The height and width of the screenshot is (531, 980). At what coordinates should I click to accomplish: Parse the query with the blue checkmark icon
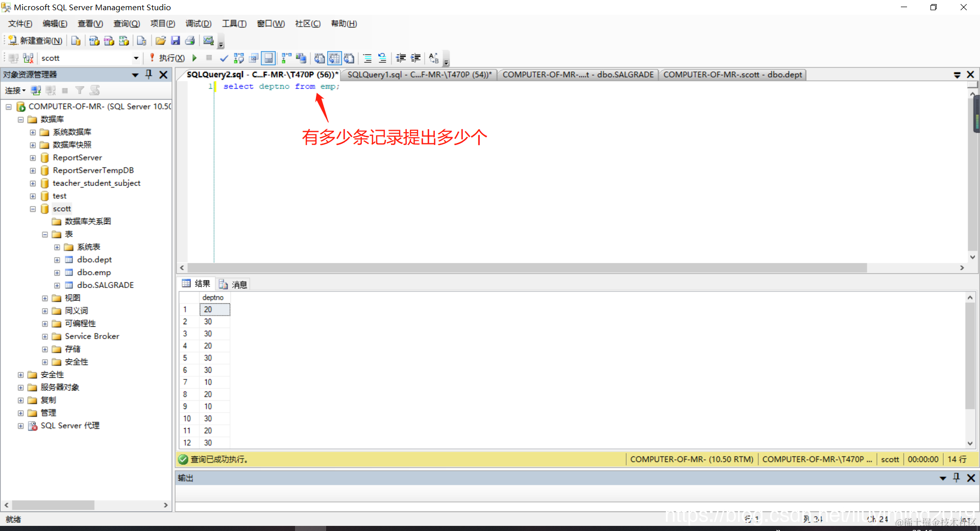[224, 58]
